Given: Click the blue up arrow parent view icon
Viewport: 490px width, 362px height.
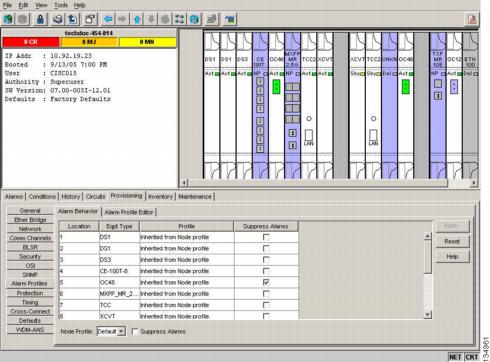Looking at the screenshot, I should (137, 19).
